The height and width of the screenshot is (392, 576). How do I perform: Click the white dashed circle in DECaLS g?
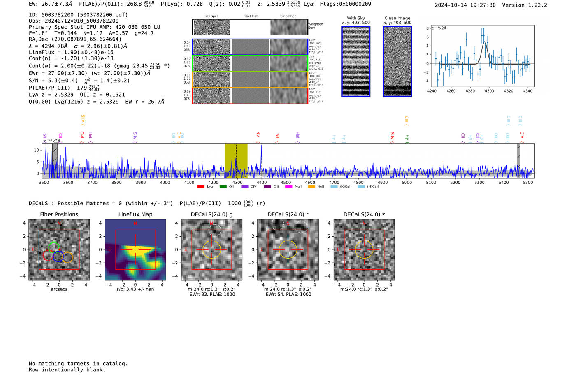[x=214, y=230]
